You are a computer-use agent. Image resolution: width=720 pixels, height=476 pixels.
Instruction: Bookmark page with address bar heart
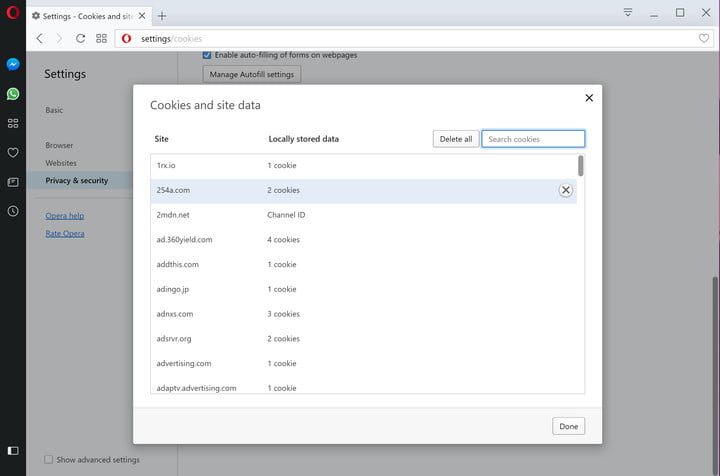point(704,38)
